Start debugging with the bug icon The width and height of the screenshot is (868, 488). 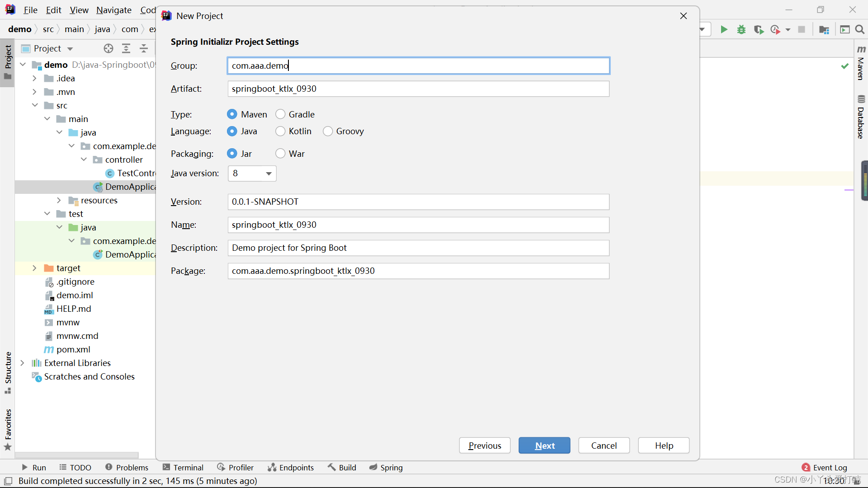pyautogui.click(x=741, y=30)
